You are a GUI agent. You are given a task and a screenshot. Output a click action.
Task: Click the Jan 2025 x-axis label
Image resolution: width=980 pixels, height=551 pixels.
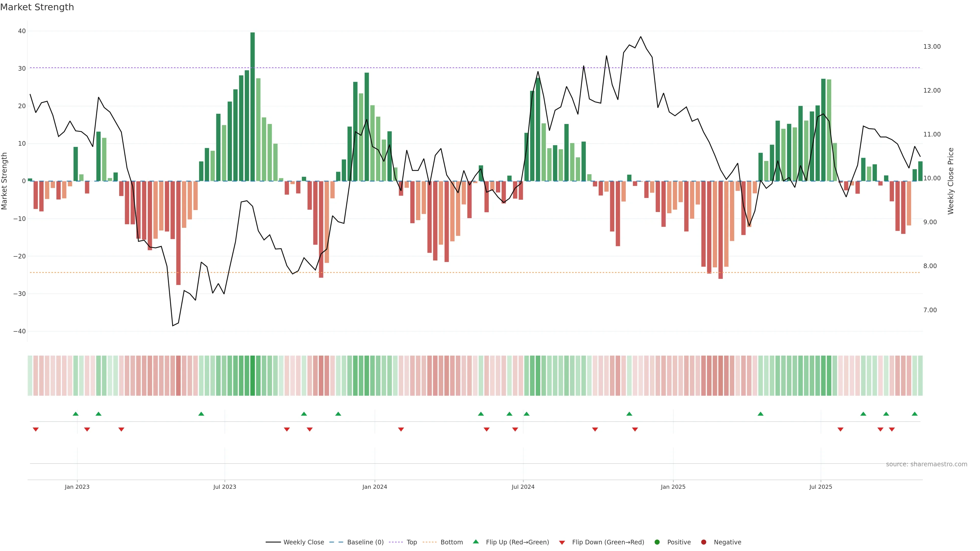(673, 487)
